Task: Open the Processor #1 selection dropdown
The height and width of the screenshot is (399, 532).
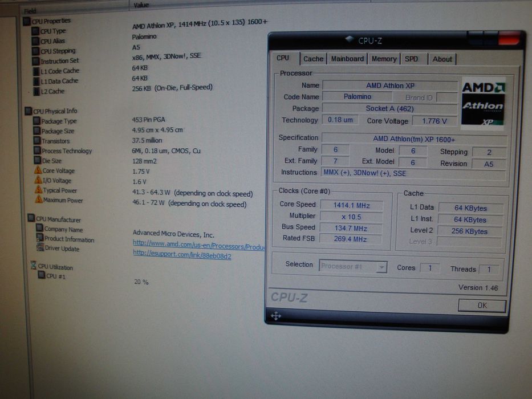Action: (x=352, y=267)
